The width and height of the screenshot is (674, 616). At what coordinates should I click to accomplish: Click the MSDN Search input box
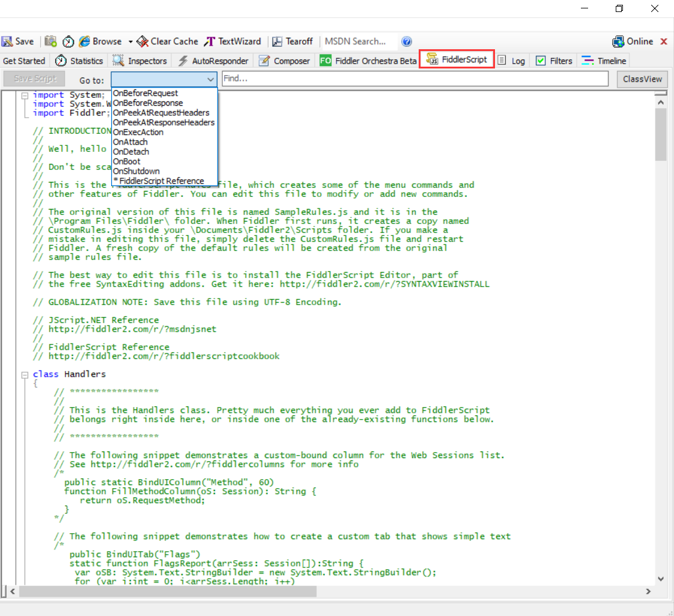359,41
